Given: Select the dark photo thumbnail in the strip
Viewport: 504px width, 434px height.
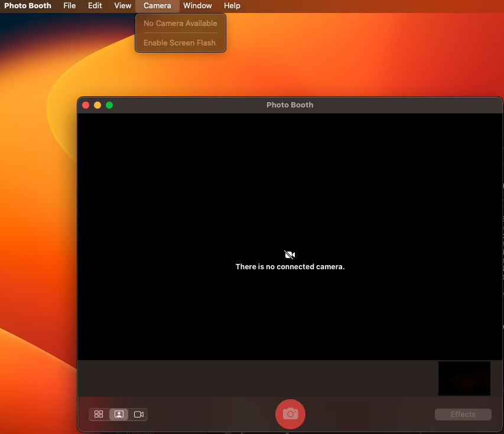Looking at the screenshot, I should coord(464,378).
